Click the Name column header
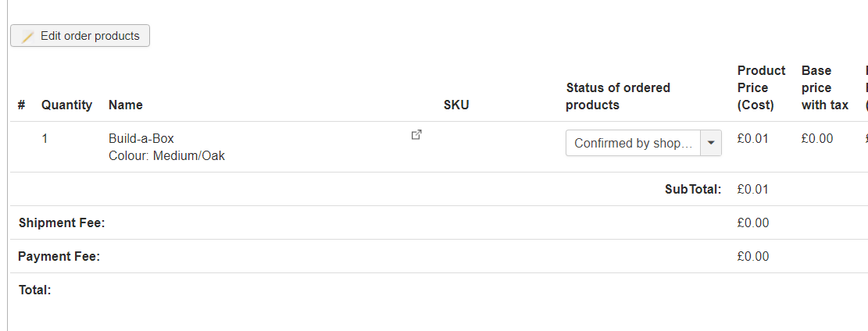The image size is (868, 331). click(126, 105)
